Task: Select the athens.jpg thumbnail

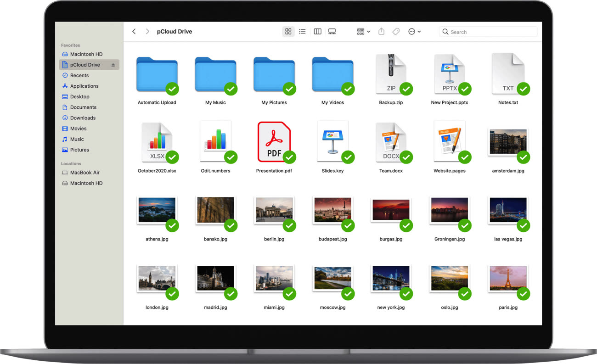Action: click(157, 210)
